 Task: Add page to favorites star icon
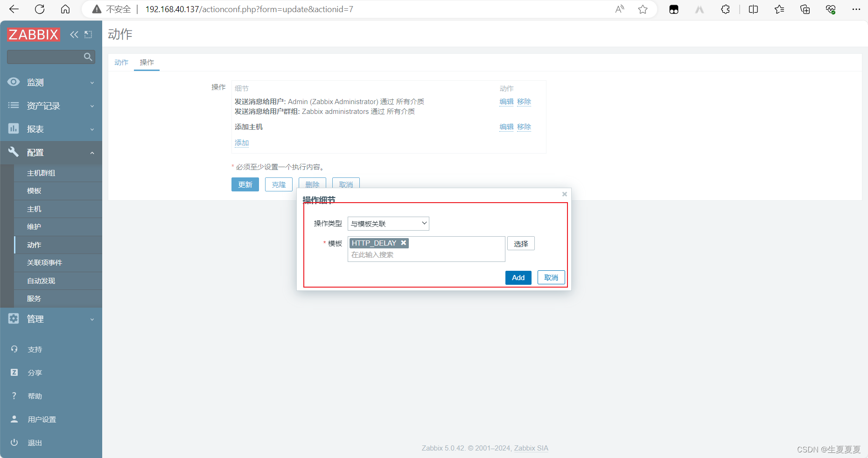click(x=643, y=9)
